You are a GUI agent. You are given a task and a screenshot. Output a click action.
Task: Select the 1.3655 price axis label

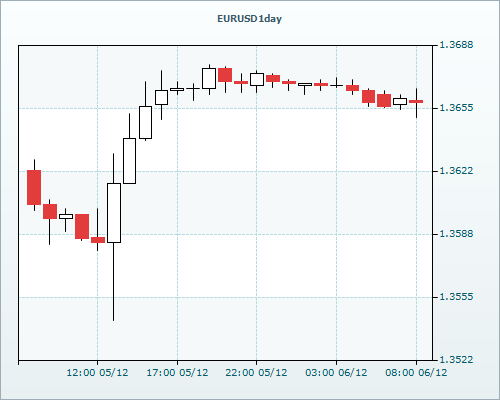(x=456, y=108)
